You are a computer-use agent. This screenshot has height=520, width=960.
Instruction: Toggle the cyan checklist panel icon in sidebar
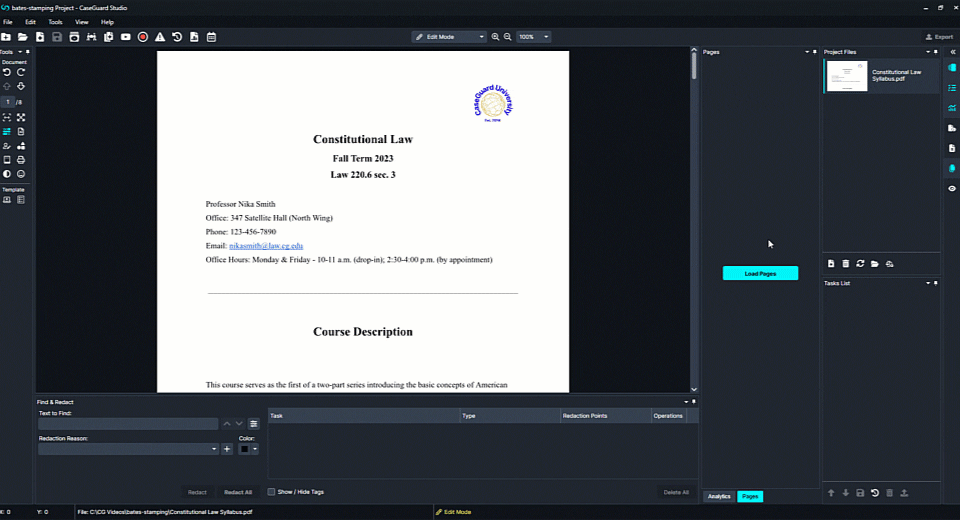pos(952,88)
